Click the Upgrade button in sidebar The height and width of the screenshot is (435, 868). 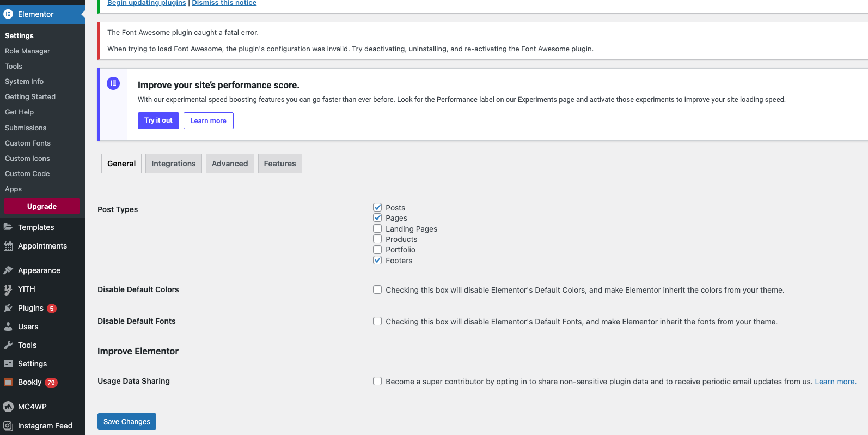pyautogui.click(x=42, y=206)
